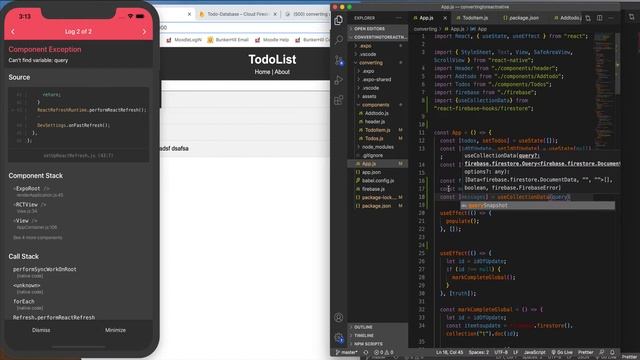
Task: Close the Todo-Database Cloud Firestore browser tab
Action: 275,14
